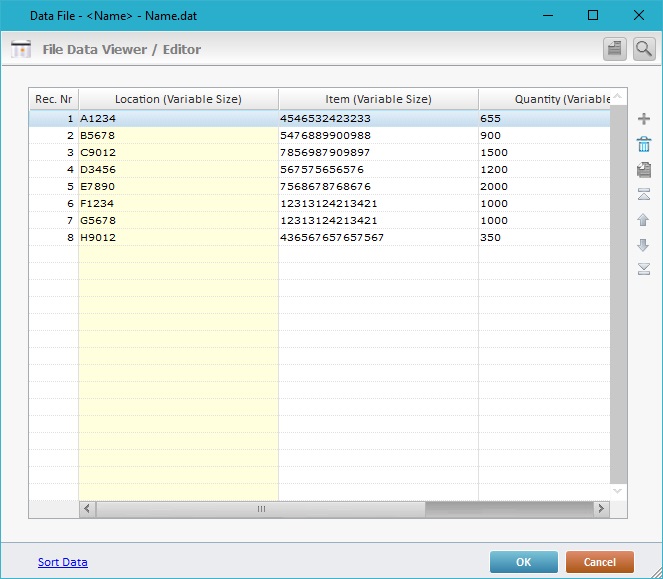The height and width of the screenshot is (579, 663).
Task: Delete record with the trash icon
Action: [x=643, y=145]
